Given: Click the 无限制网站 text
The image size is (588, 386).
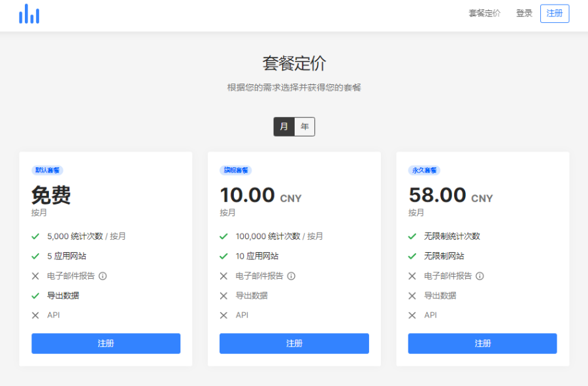Looking at the screenshot, I should coord(444,256).
